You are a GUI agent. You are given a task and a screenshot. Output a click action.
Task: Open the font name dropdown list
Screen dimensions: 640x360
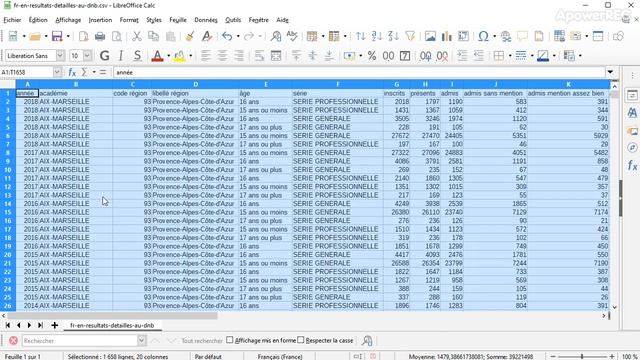(60, 56)
